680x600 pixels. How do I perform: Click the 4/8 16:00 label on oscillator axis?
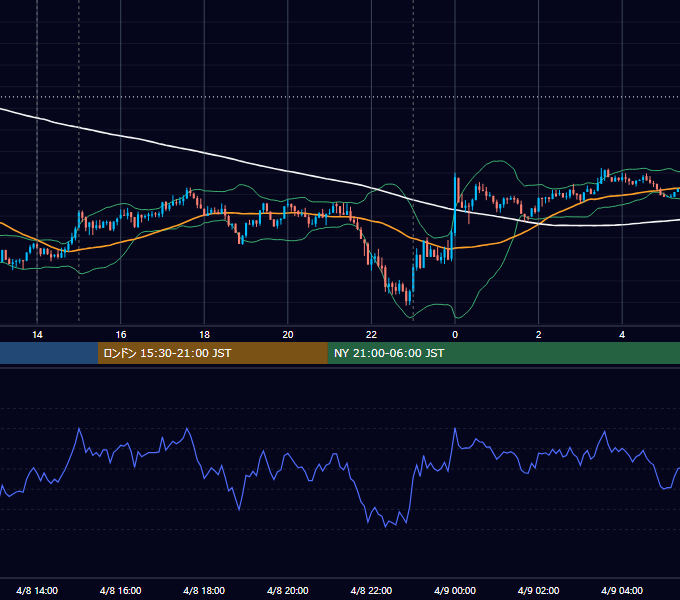[121, 590]
